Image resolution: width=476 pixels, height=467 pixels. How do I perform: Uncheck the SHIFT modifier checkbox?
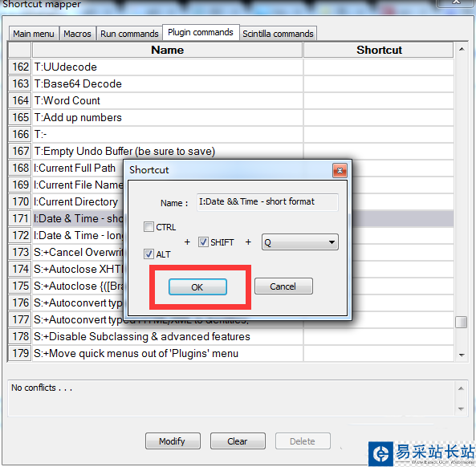(203, 242)
